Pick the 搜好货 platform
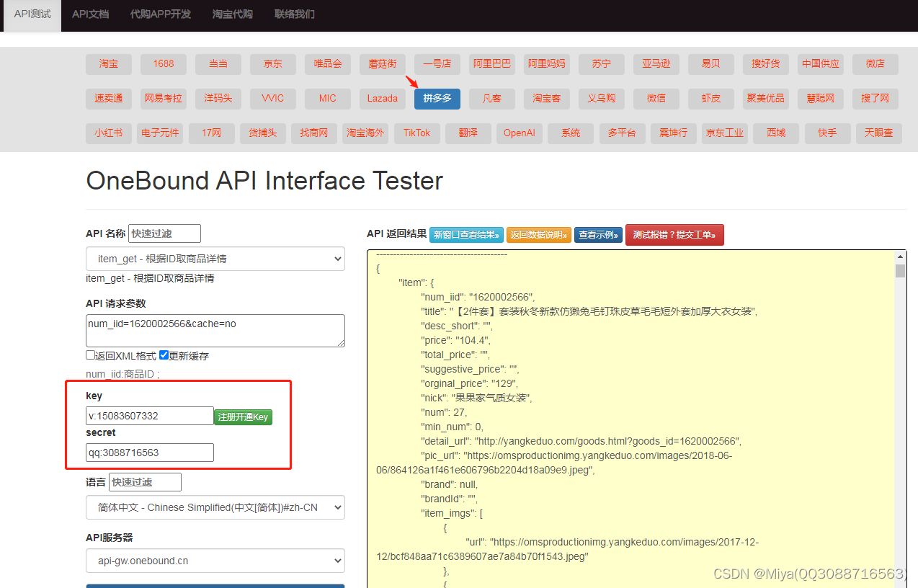 coord(766,63)
